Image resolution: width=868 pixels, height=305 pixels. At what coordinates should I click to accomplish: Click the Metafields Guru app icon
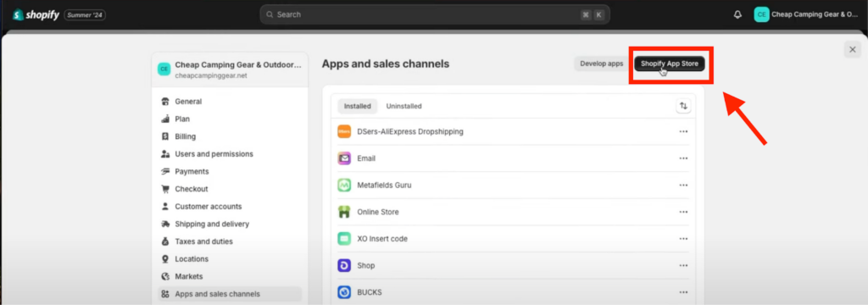[344, 185]
